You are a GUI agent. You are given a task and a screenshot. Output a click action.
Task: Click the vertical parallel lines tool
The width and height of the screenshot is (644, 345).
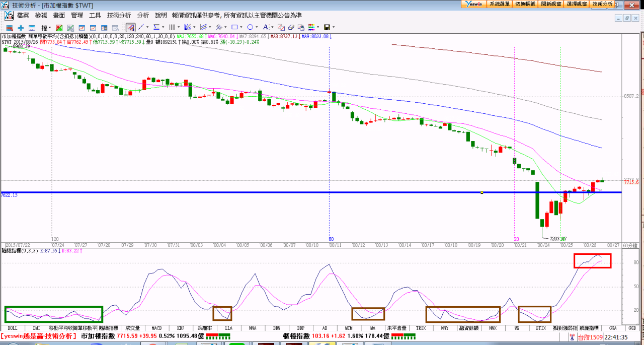click(172, 27)
